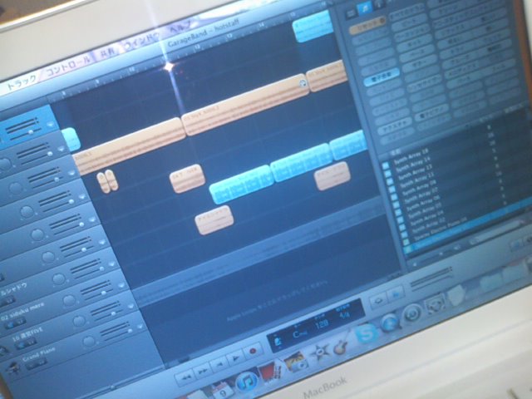Click the orange reset keyword button
This screenshot has width=532, height=399.
click(368, 26)
